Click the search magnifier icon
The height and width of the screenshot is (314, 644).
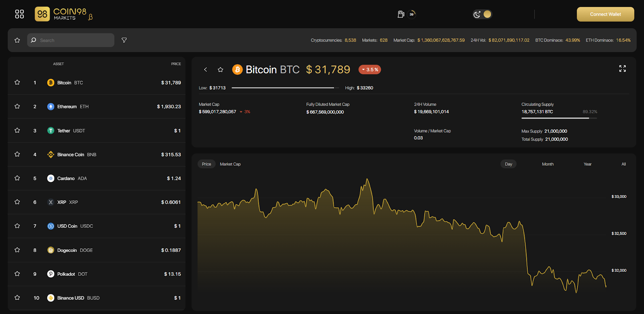tap(33, 40)
